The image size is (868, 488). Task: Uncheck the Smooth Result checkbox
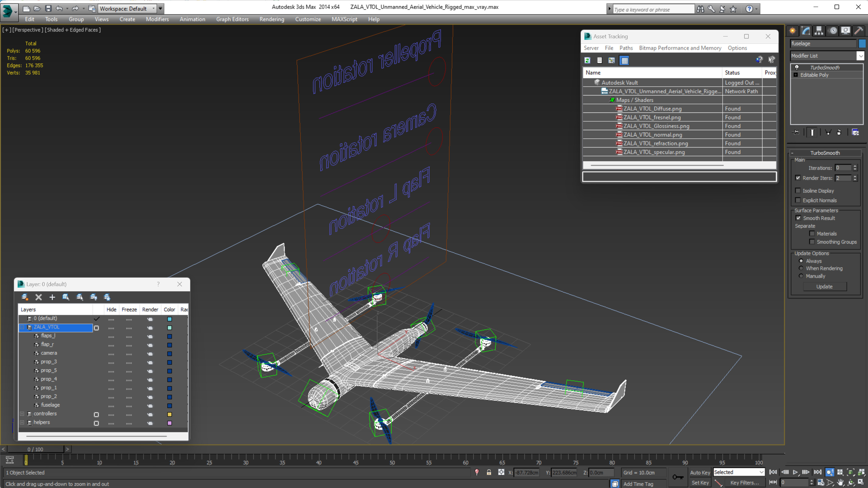coord(798,218)
